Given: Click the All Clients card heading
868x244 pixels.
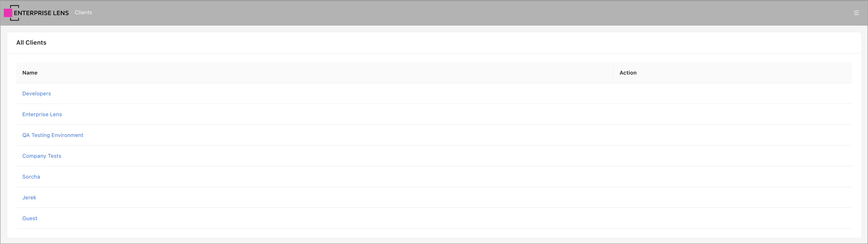Looking at the screenshot, I should coord(31,43).
